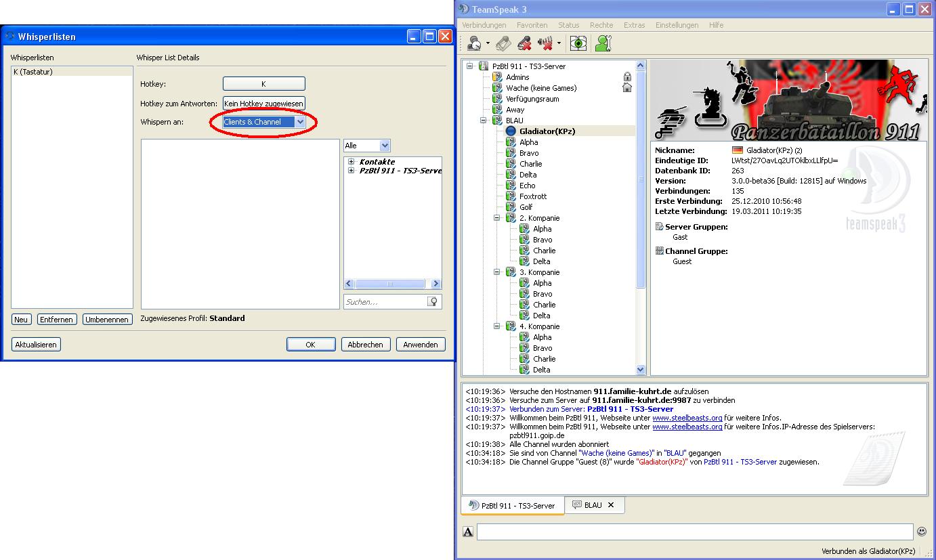Click the search magnifier icon in Suchen field

[x=433, y=302]
